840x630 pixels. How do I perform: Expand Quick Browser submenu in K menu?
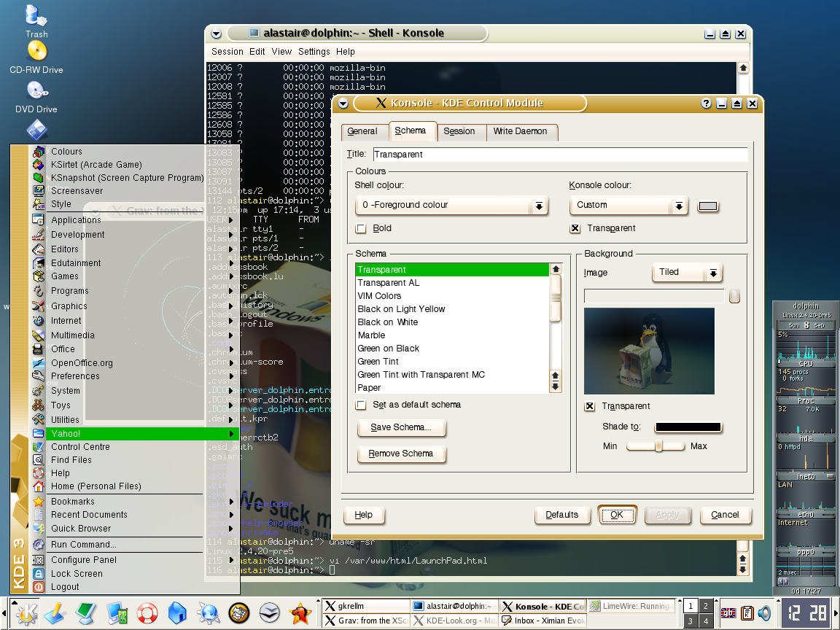point(134,529)
